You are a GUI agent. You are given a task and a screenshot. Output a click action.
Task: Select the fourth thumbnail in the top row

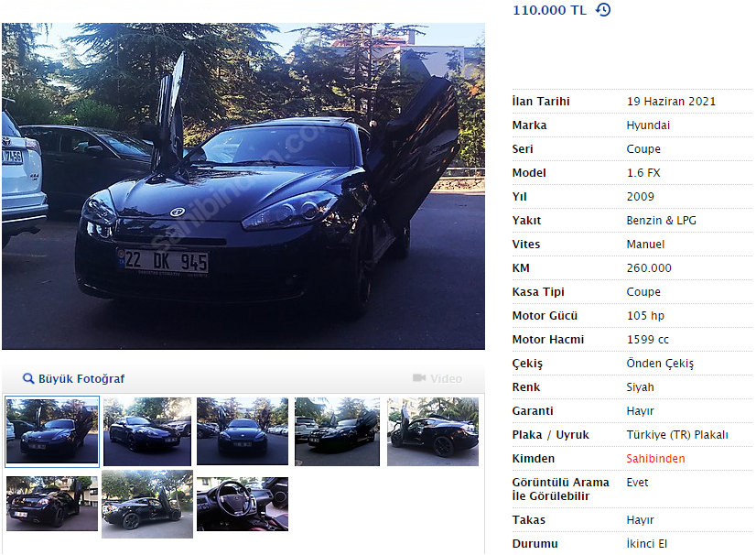(x=337, y=431)
